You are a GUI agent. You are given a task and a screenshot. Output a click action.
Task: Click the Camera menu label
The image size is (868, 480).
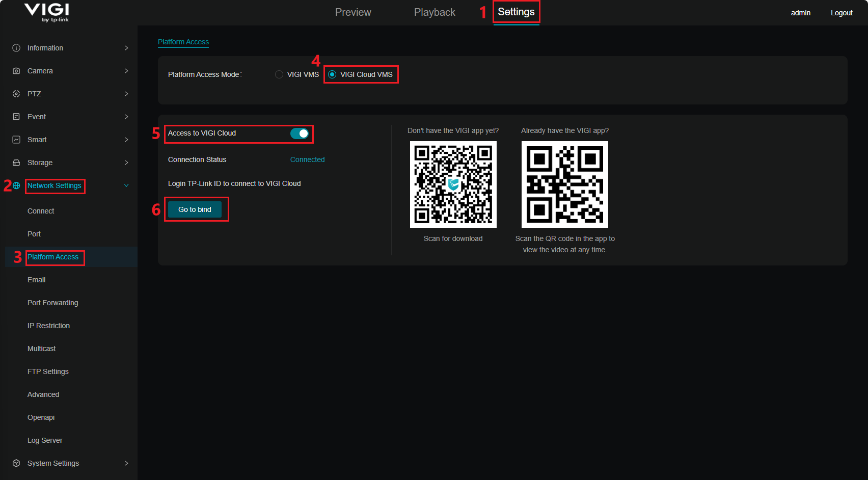click(40, 71)
